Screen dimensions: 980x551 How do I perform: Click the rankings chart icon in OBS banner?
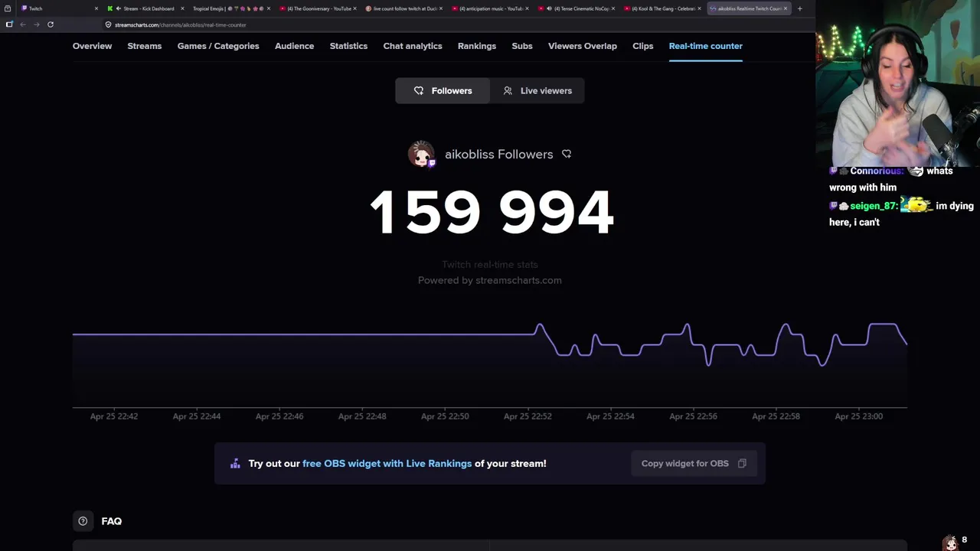[235, 463]
